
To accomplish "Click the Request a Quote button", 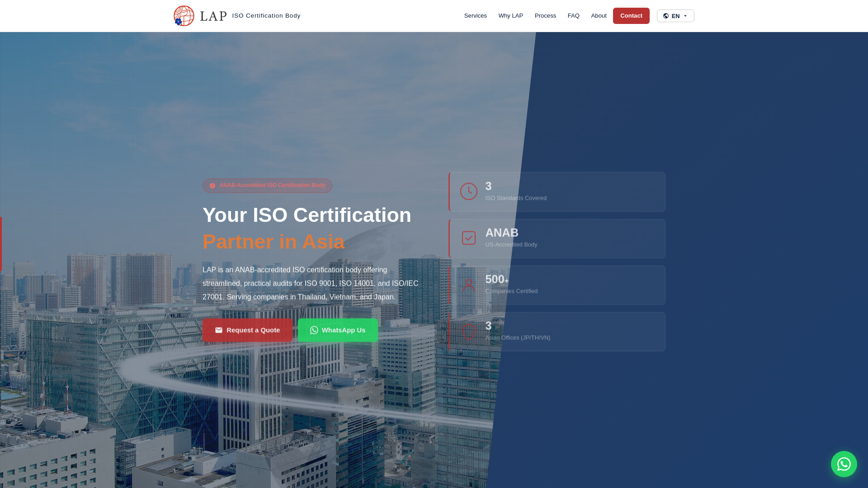I will [x=247, y=330].
